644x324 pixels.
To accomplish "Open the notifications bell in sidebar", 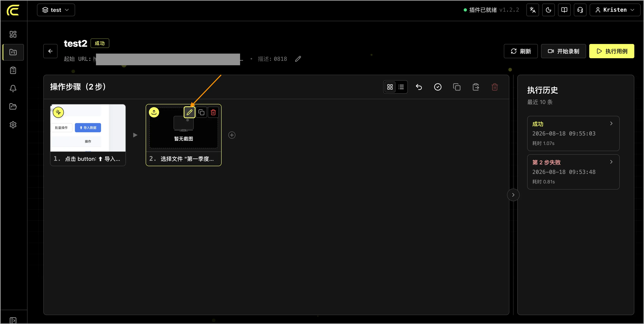I will [13, 88].
